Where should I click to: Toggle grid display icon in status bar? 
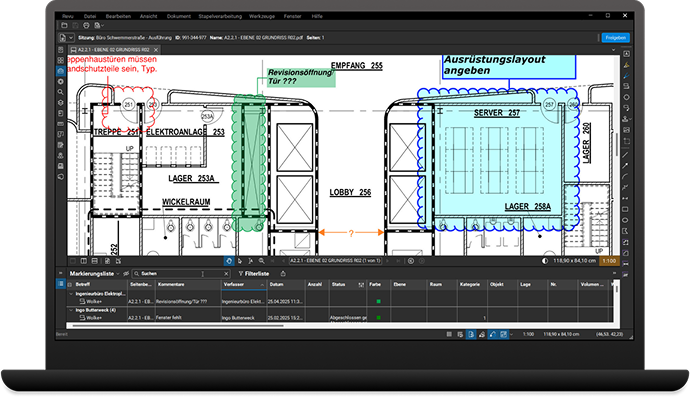[x=449, y=335]
